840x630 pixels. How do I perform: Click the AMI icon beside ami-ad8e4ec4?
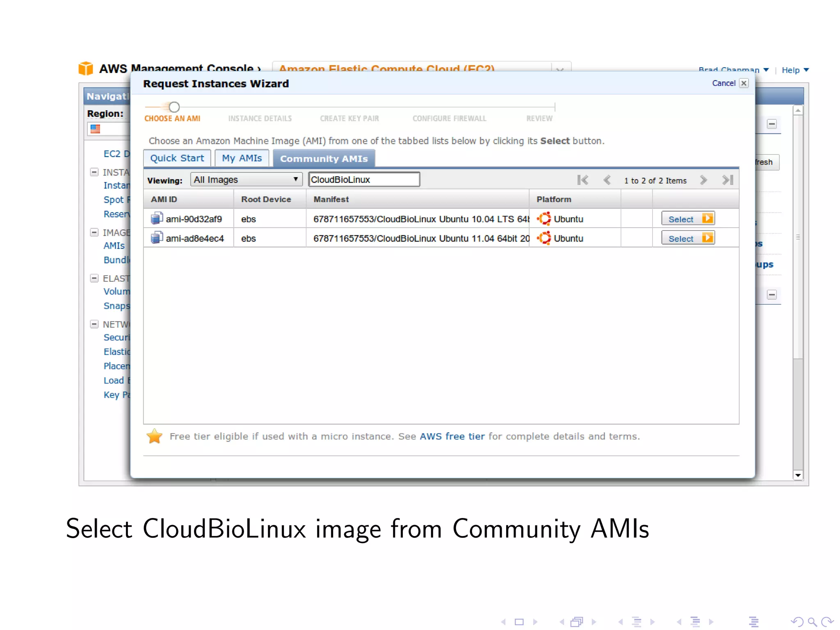click(x=156, y=237)
